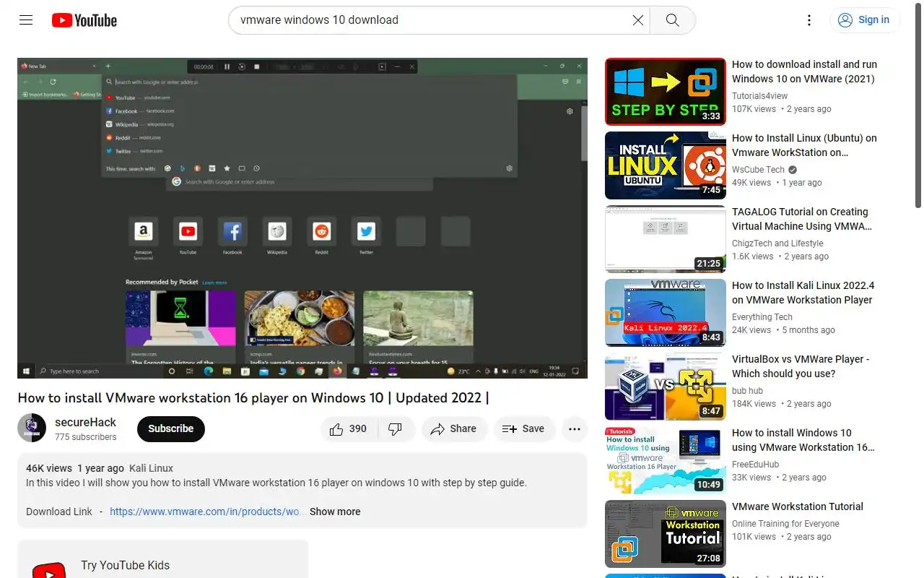Subscribe to secureHack channel
Viewport: 924px width, 578px height.
pos(171,428)
